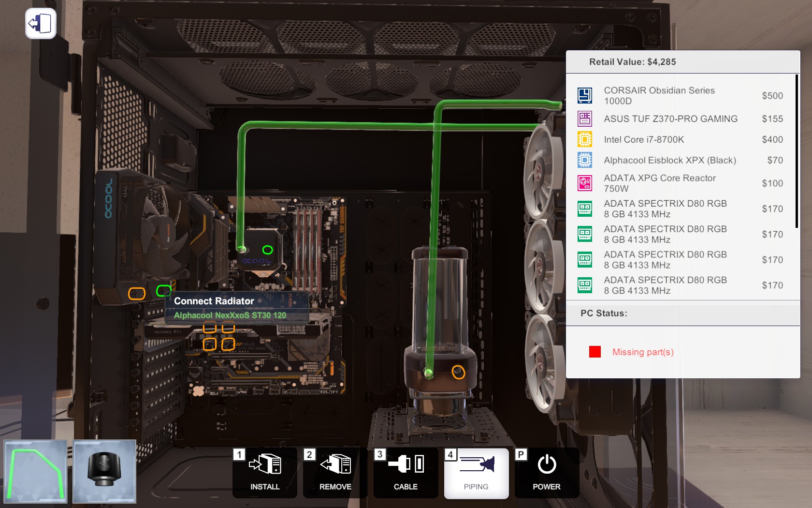The height and width of the screenshot is (508, 812).
Task: Click the exit workshop icon
Action: (x=41, y=23)
